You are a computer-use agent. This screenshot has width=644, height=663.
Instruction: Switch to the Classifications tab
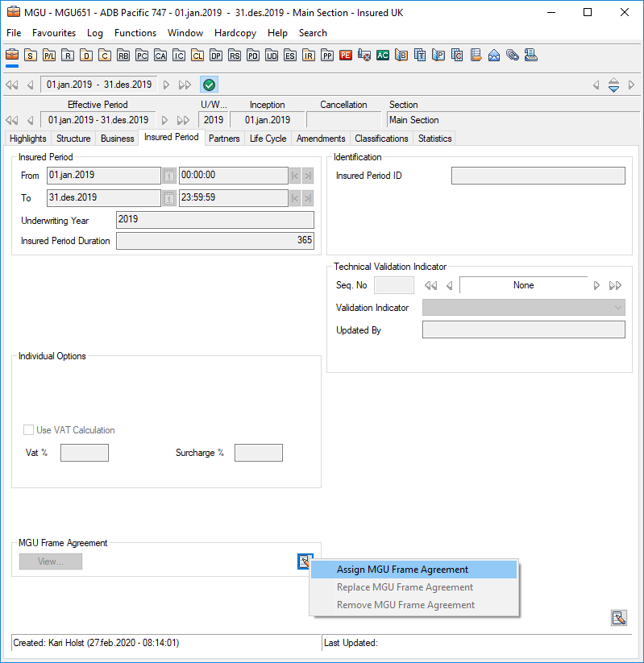click(381, 139)
